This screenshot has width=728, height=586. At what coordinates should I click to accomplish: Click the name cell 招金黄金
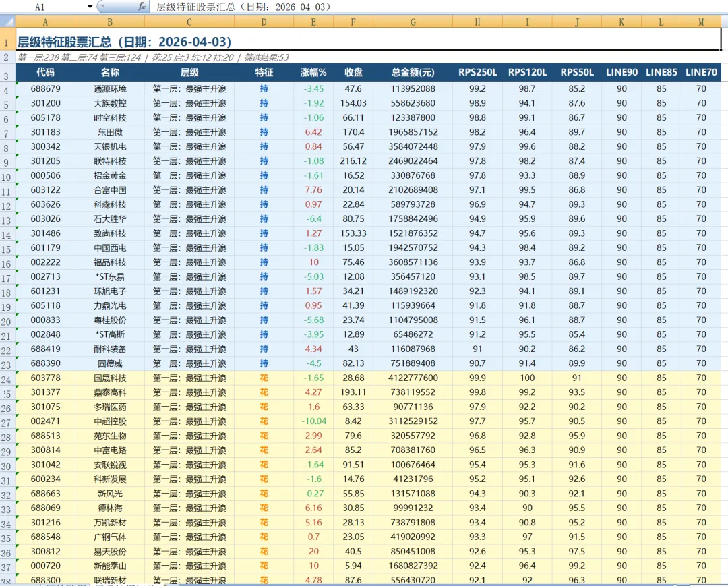[x=110, y=175]
